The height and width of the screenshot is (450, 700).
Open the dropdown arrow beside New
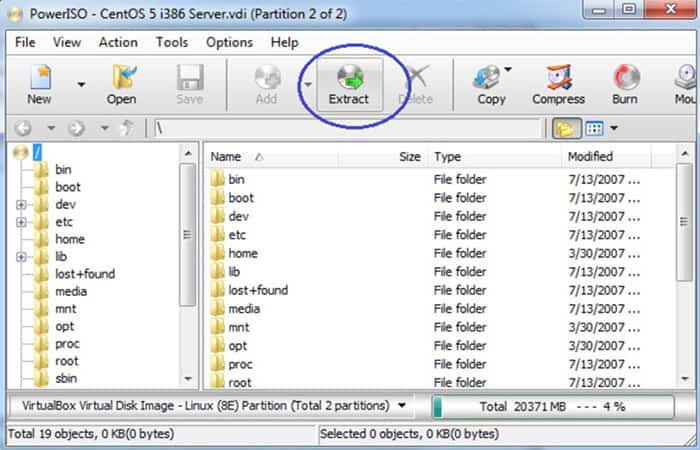coord(81,84)
